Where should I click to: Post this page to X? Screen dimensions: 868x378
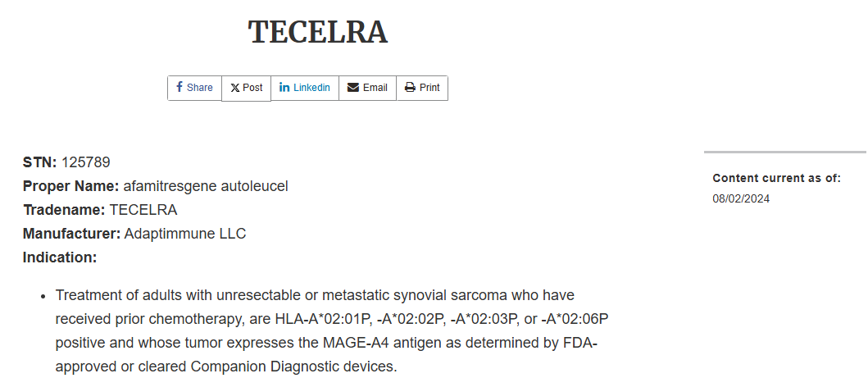coord(247,88)
